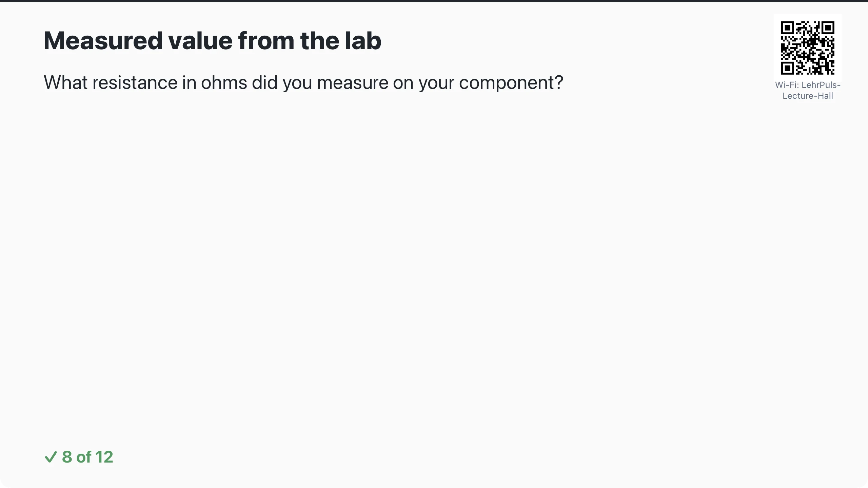Click the word 'resistance' in the question

[x=135, y=82]
